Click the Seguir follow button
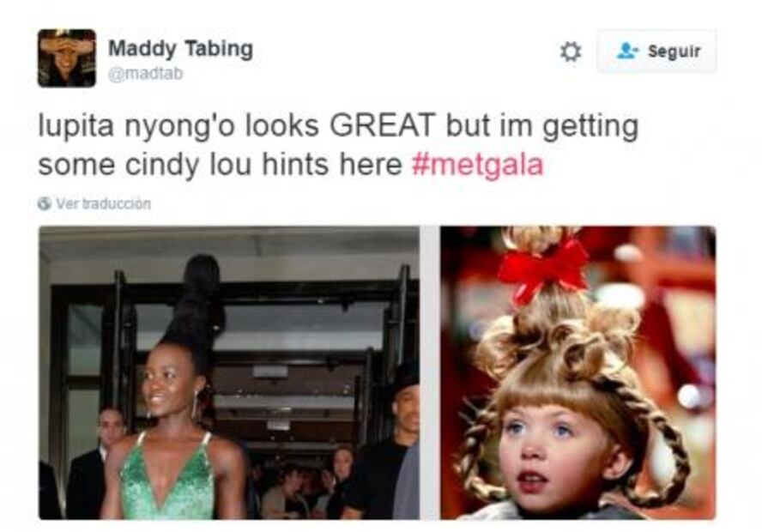The width and height of the screenshot is (762, 532). click(656, 51)
